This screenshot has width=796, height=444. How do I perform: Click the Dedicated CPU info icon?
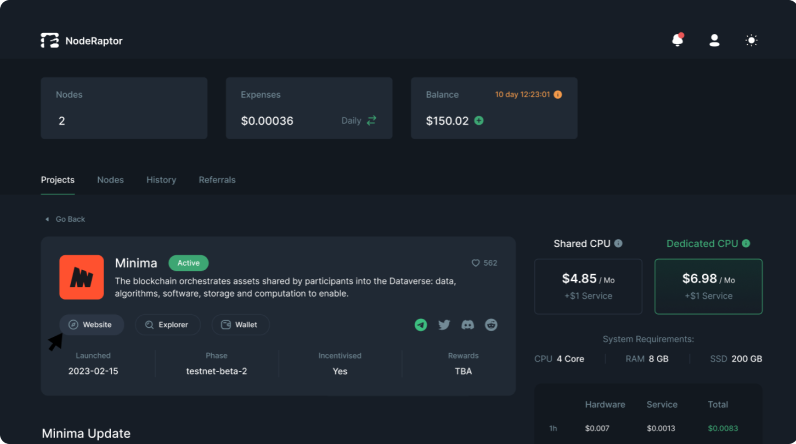coord(746,243)
